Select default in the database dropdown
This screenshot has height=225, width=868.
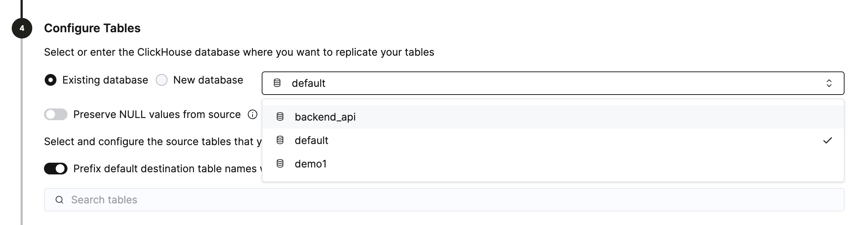pos(311,140)
